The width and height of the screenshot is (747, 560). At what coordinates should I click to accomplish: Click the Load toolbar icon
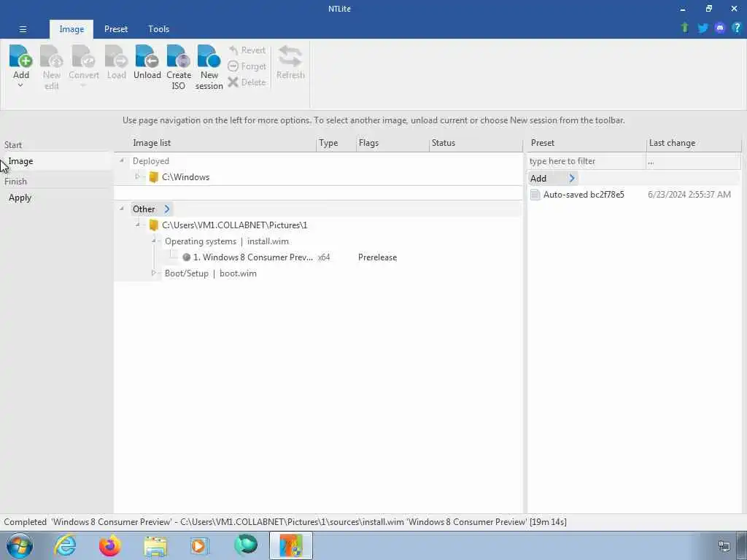tap(116, 56)
